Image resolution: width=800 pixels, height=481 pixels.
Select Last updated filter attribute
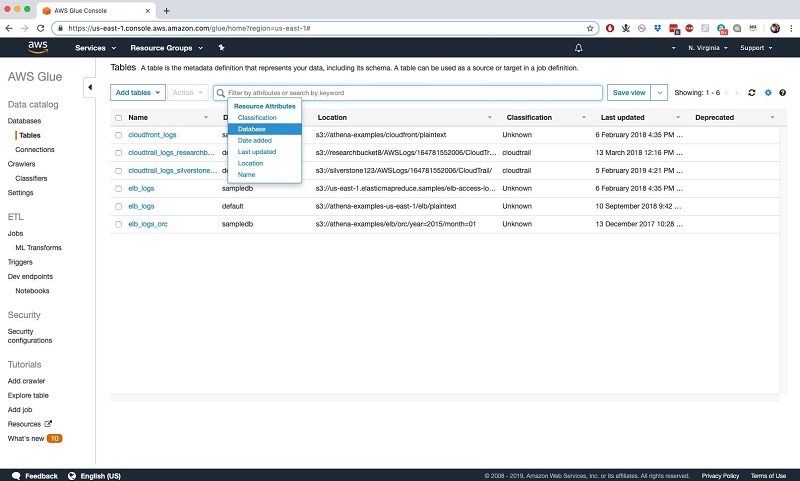point(257,152)
